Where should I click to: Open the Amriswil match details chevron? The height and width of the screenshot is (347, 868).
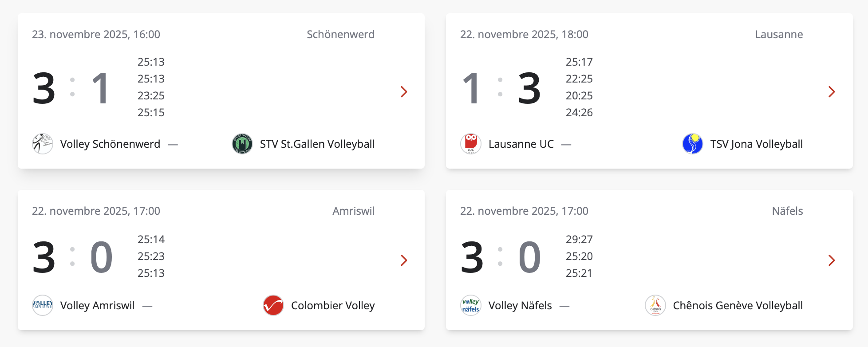point(404,260)
